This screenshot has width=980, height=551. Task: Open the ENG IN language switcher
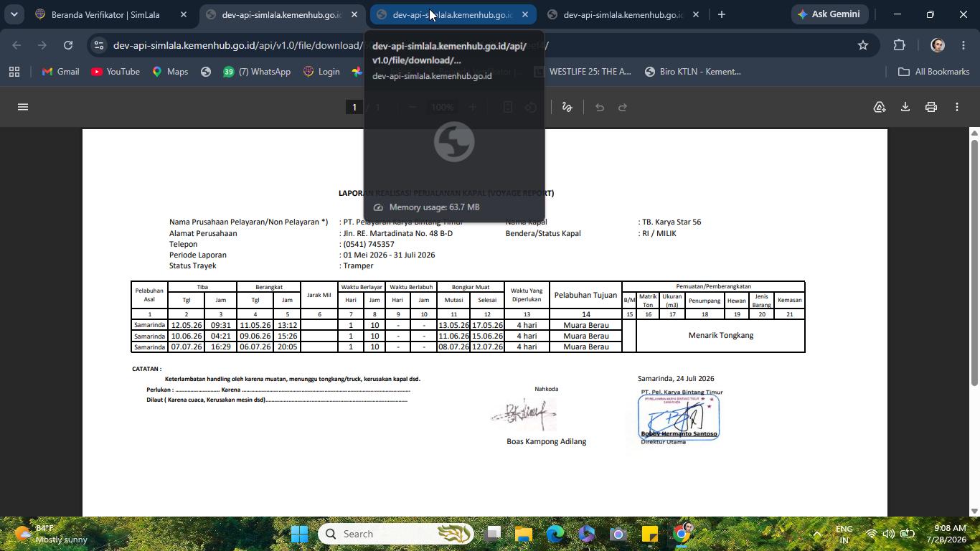tap(844, 534)
